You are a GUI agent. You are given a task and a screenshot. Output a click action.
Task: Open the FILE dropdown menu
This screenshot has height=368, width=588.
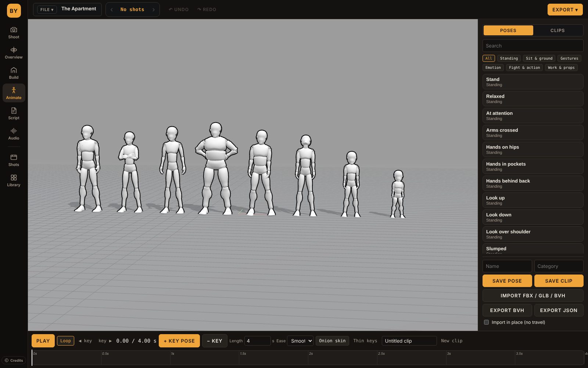(x=47, y=10)
